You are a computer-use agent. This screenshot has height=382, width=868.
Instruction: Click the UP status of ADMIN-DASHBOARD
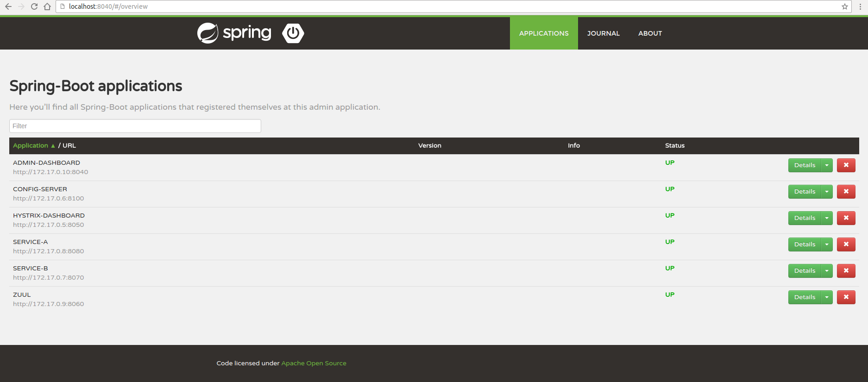670,163
